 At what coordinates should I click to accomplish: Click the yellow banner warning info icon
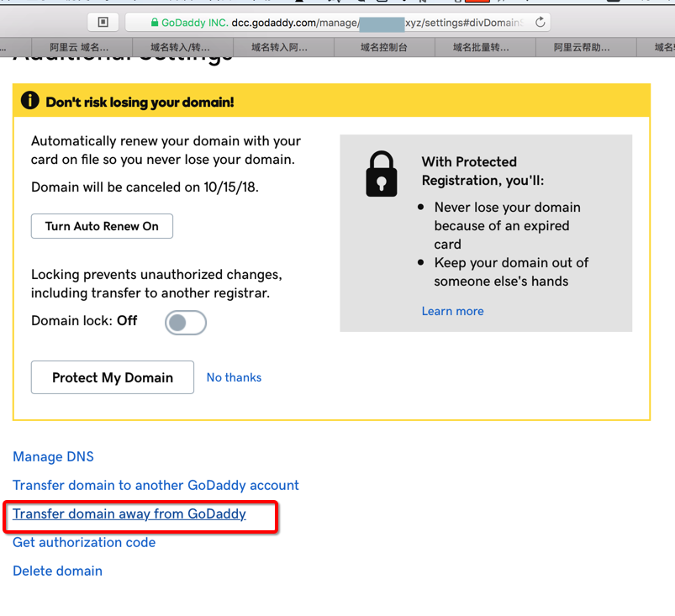(30, 101)
